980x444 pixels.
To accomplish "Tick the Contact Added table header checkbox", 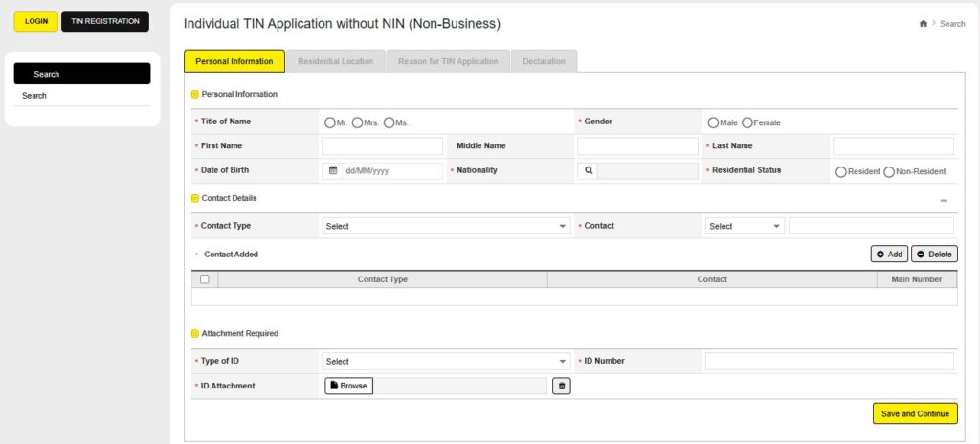I will pyautogui.click(x=205, y=279).
